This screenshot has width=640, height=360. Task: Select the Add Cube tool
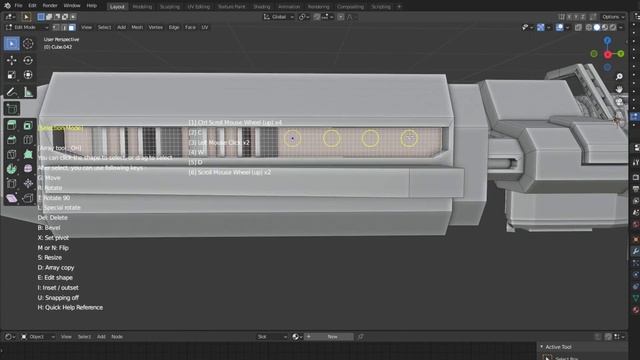pos(11,109)
